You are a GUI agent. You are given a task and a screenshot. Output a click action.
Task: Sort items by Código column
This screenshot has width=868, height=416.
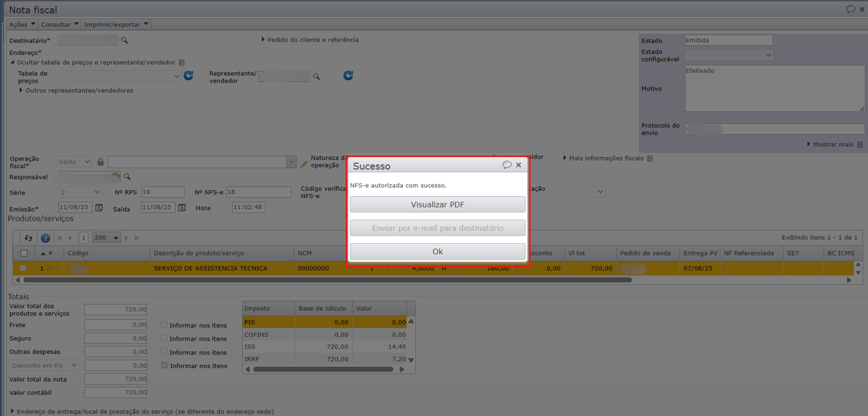click(107, 253)
